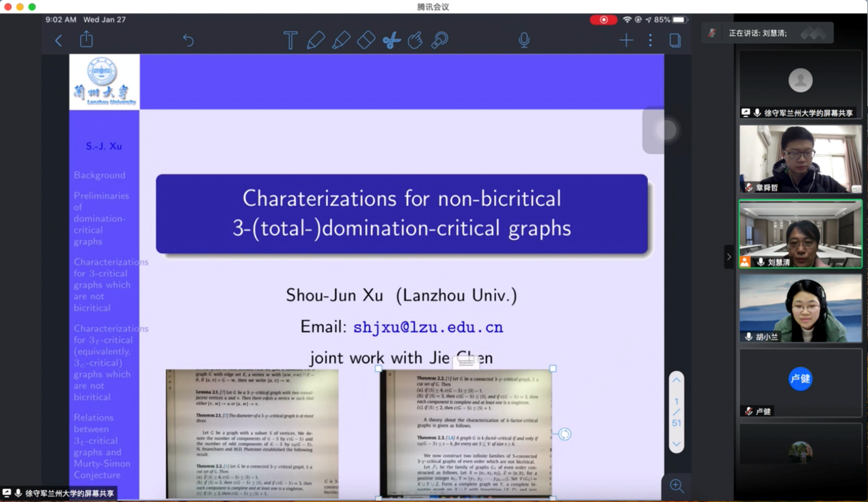Toggle the microphone audio recording icon

pos(524,40)
